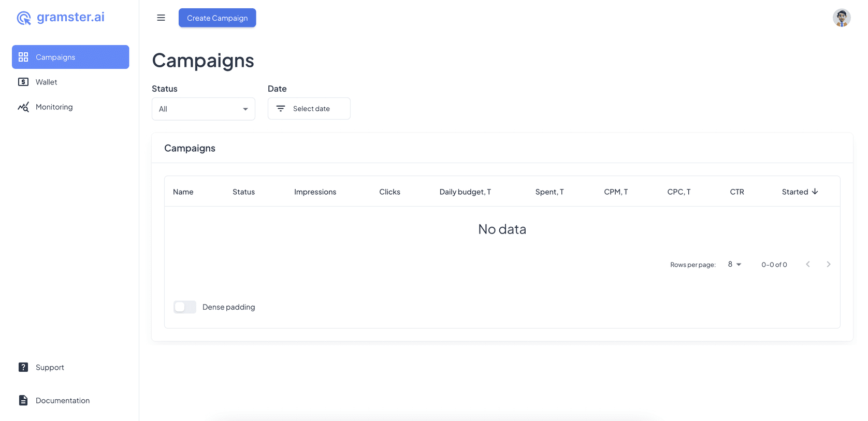
Task: Expand the Status filter dropdown
Action: (203, 109)
